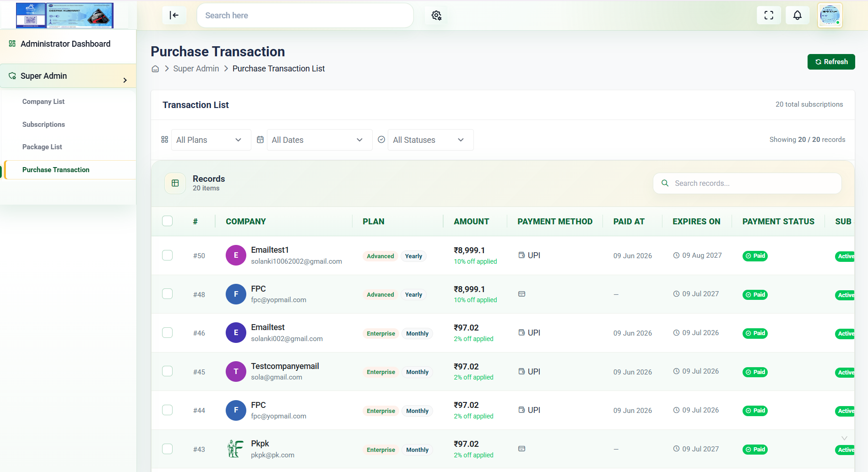Click pkpk@pk.com email
Screen dimensions: 868x472
(x=272, y=455)
